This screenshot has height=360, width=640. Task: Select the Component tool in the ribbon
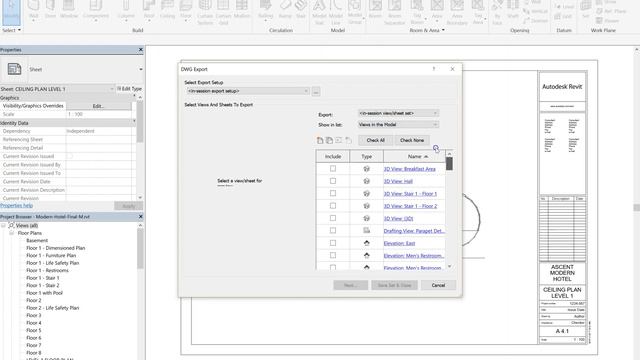pos(96,10)
